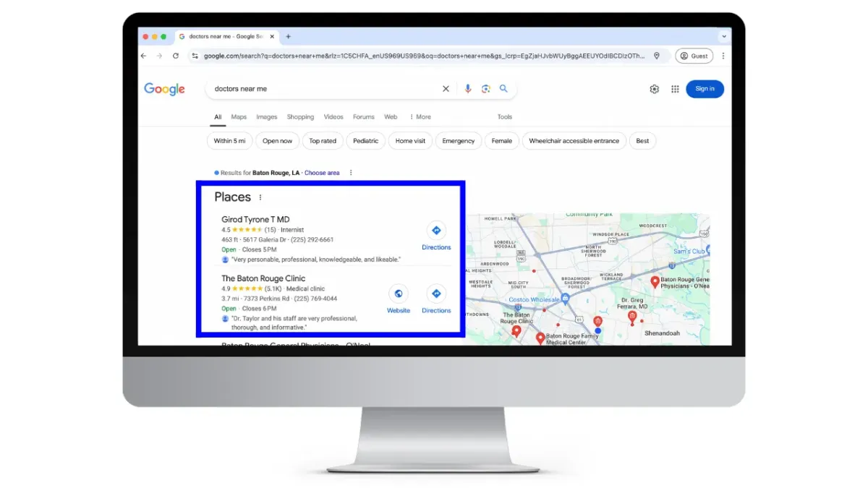Click the site info icon in address bar
Image resolution: width=868 pixels, height=488 pixels.
click(195, 56)
